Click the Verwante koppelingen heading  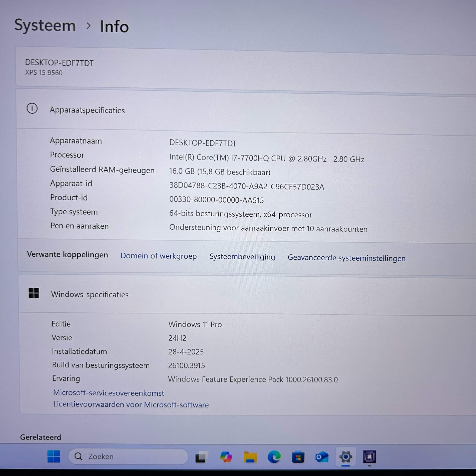click(x=67, y=254)
